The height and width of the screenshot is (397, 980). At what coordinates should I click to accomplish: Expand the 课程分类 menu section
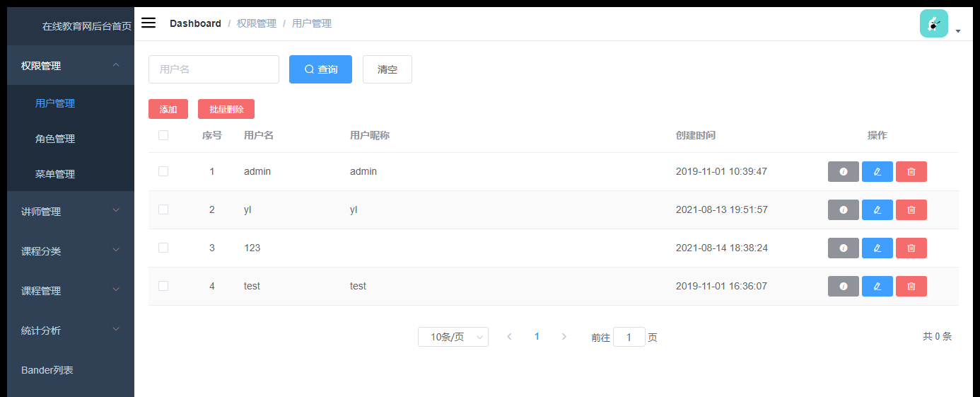coord(71,251)
